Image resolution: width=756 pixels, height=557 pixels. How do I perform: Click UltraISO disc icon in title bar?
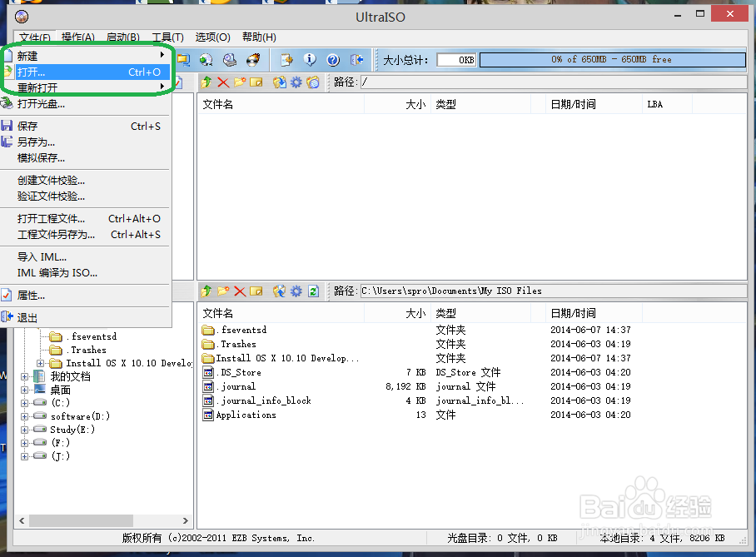coord(22,17)
